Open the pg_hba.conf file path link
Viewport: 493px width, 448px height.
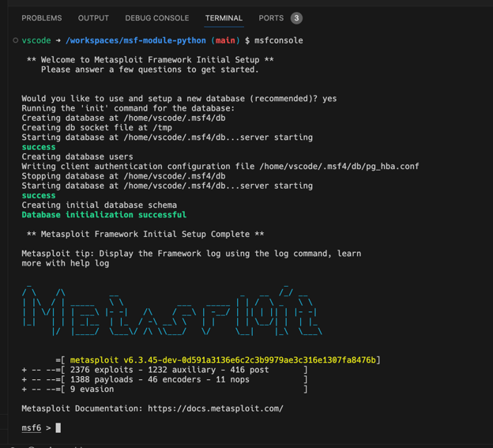click(x=341, y=167)
